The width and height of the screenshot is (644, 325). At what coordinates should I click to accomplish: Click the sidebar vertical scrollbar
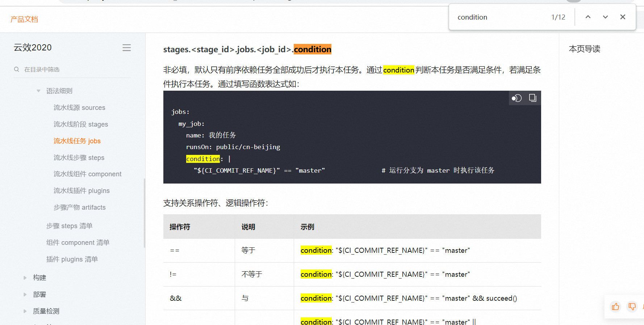[145, 213]
